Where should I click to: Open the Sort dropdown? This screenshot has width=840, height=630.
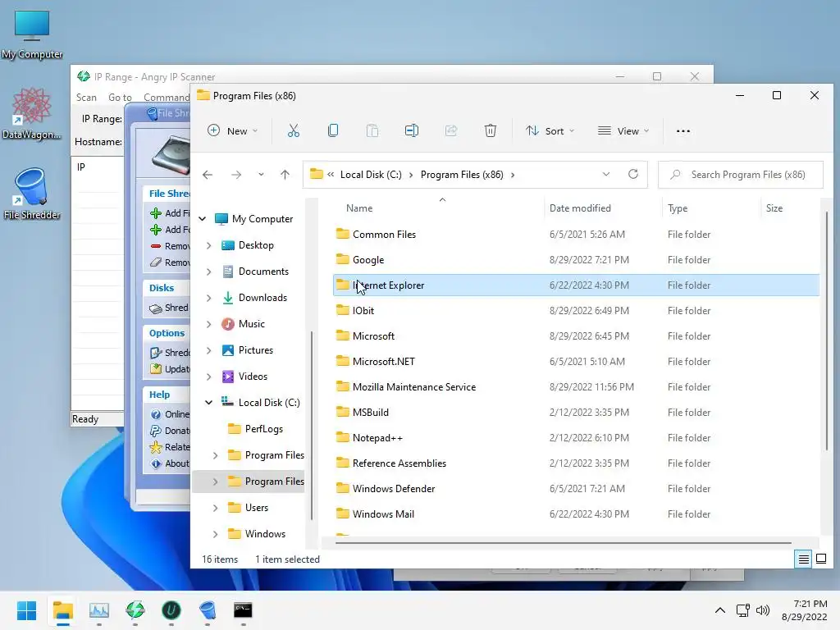pos(550,130)
